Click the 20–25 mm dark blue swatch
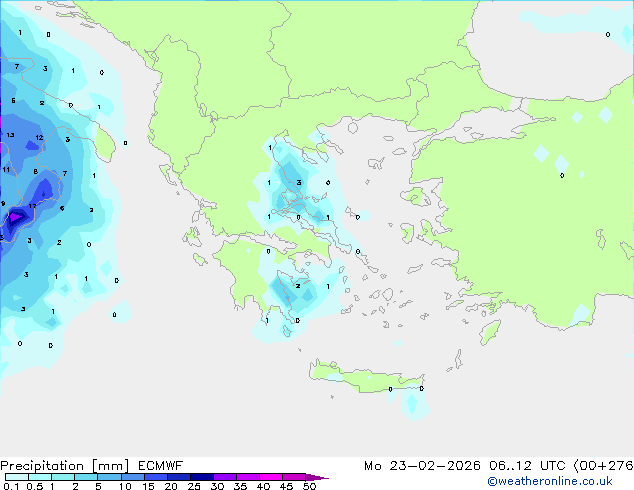This screenshot has height=490, width=634. point(179,477)
